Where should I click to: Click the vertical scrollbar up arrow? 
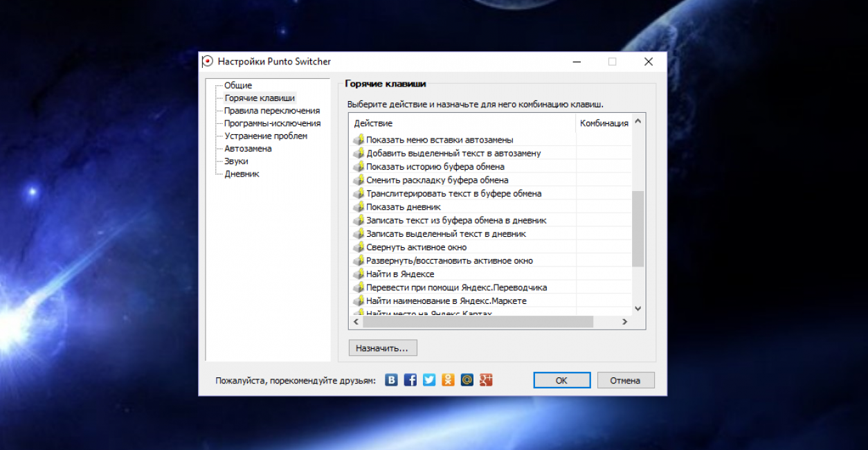(x=638, y=121)
